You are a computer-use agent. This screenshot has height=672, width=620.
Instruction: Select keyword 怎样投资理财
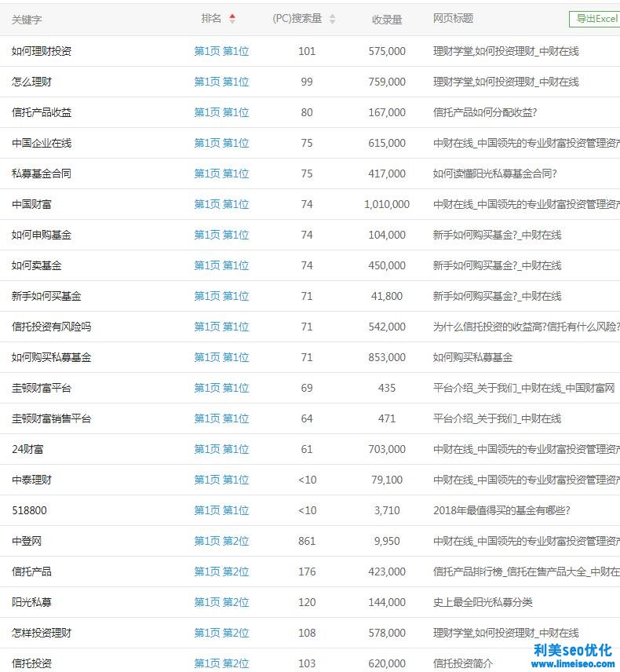pos(42,633)
